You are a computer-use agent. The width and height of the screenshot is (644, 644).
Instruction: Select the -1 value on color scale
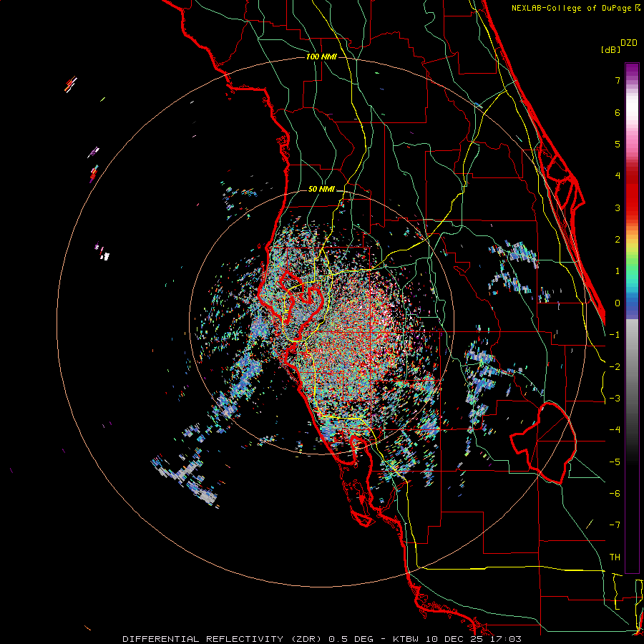615,335
